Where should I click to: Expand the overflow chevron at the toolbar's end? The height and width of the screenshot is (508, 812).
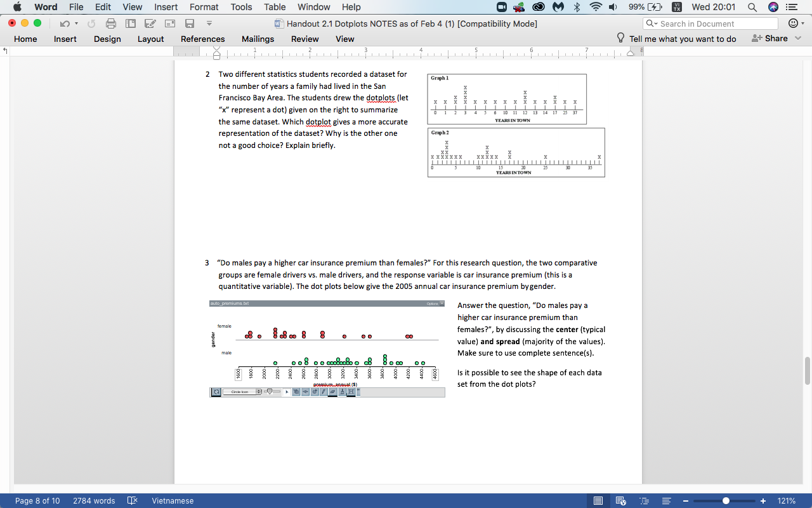click(x=209, y=23)
